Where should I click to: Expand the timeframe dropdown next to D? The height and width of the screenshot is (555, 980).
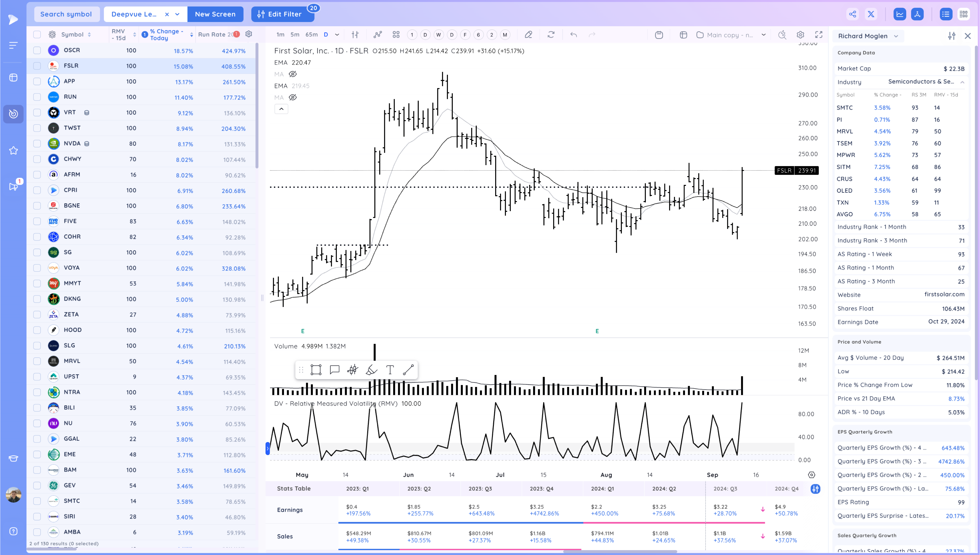(337, 35)
